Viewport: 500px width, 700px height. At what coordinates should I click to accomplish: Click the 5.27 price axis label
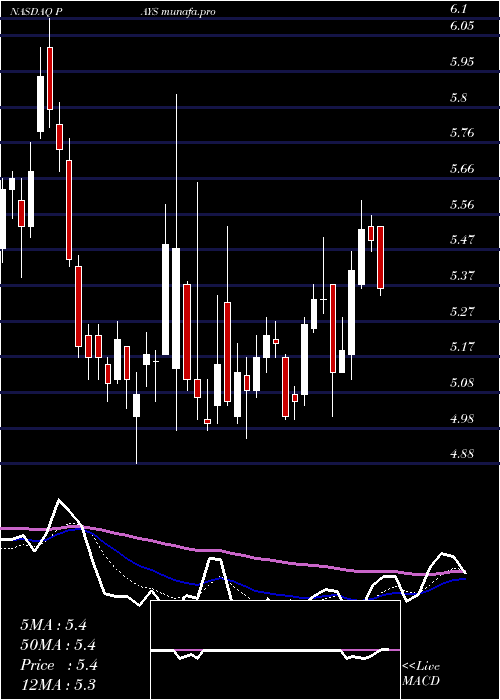tap(462, 311)
